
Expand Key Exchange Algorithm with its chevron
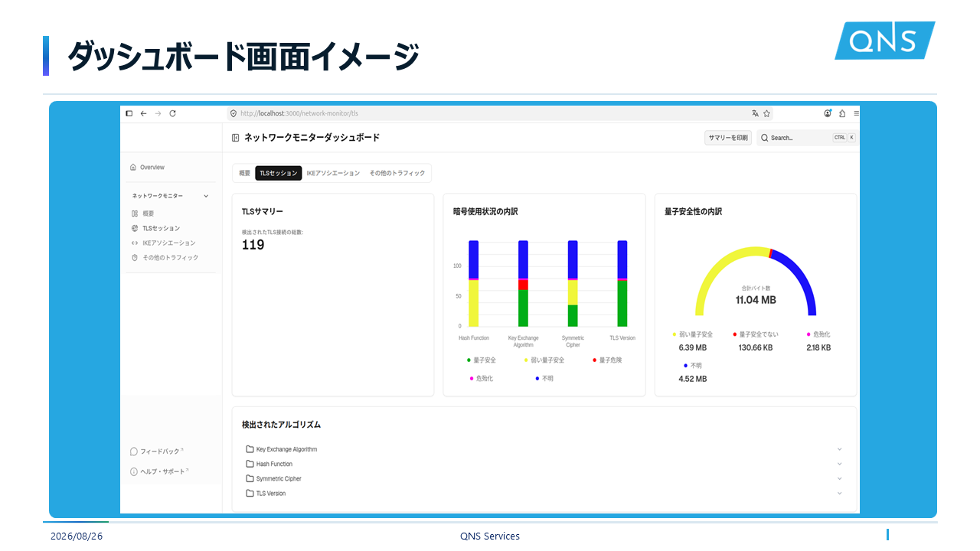[839, 449]
